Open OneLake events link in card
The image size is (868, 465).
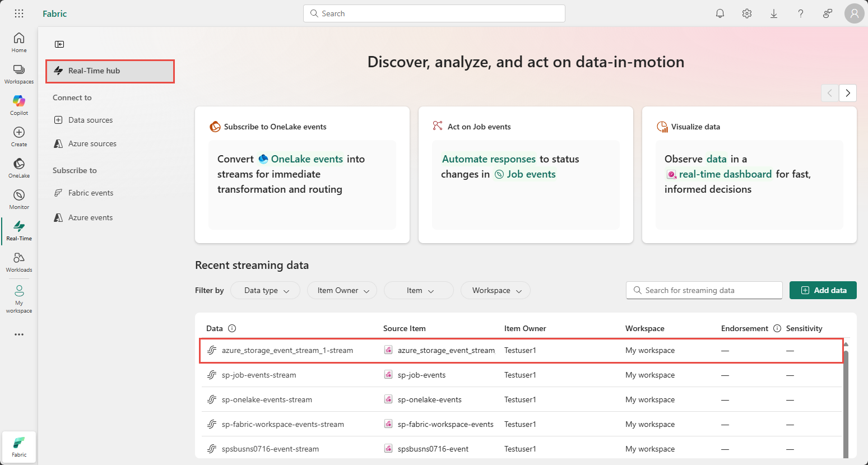click(x=301, y=159)
